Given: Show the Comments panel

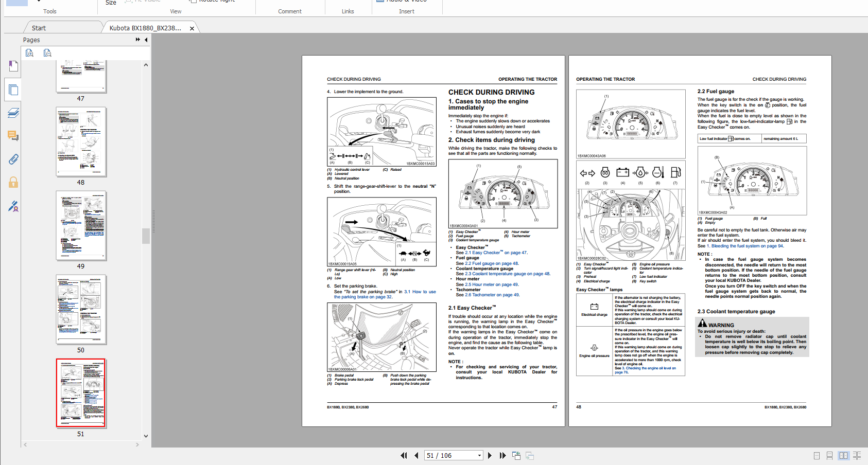Looking at the screenshot, I should (13, 136).
